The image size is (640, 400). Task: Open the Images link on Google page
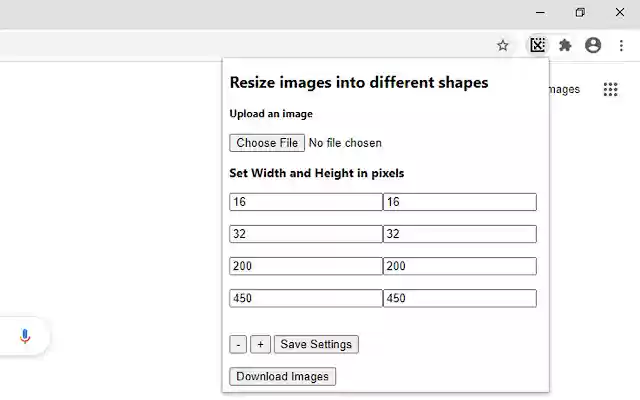coord(564,89)
